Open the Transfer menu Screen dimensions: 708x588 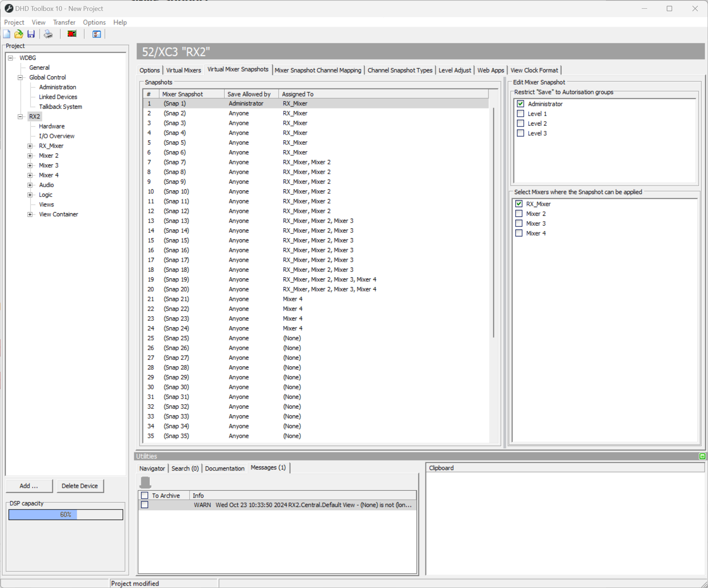coord(64,22)
